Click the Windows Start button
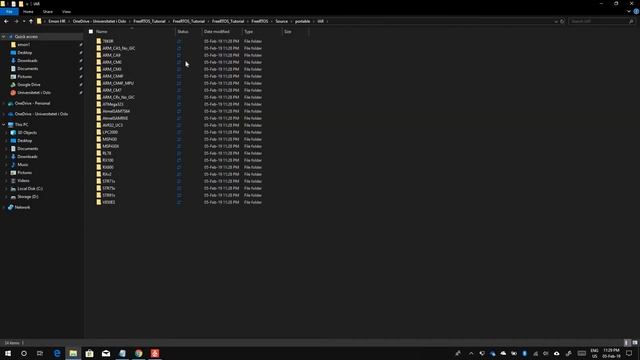This screenshot has height=360, width=640. click(x=8, y=353)
